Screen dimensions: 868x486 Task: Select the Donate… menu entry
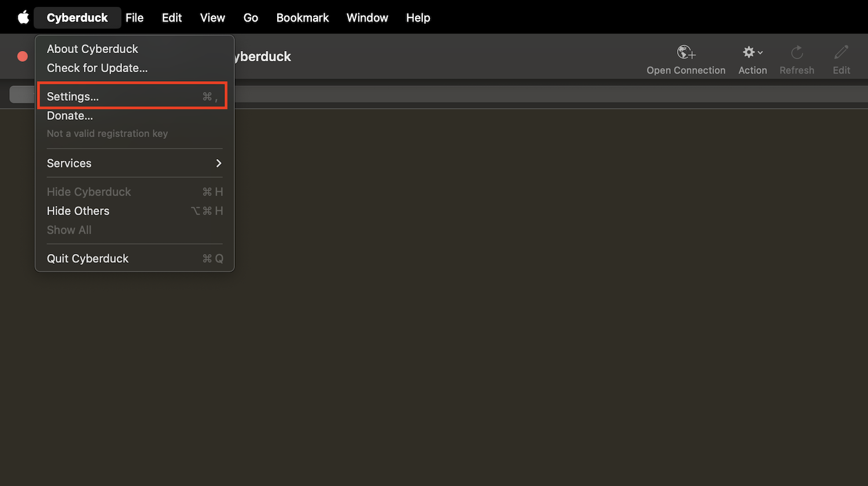pos(70,116)
